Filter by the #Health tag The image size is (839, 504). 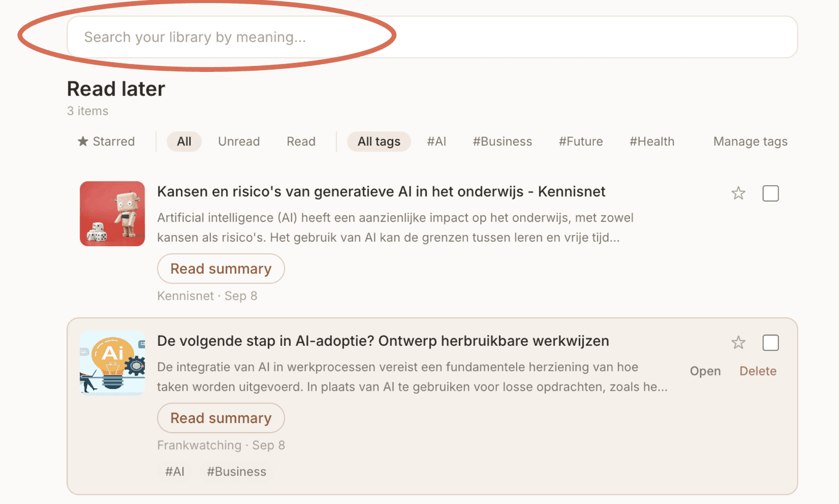[651, 141]
